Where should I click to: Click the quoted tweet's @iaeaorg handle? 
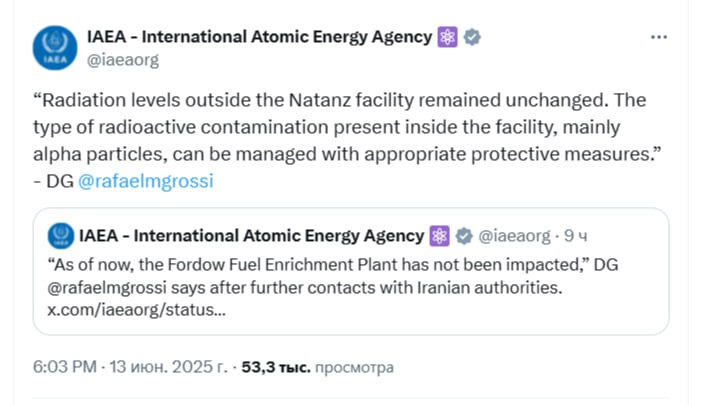514,236
